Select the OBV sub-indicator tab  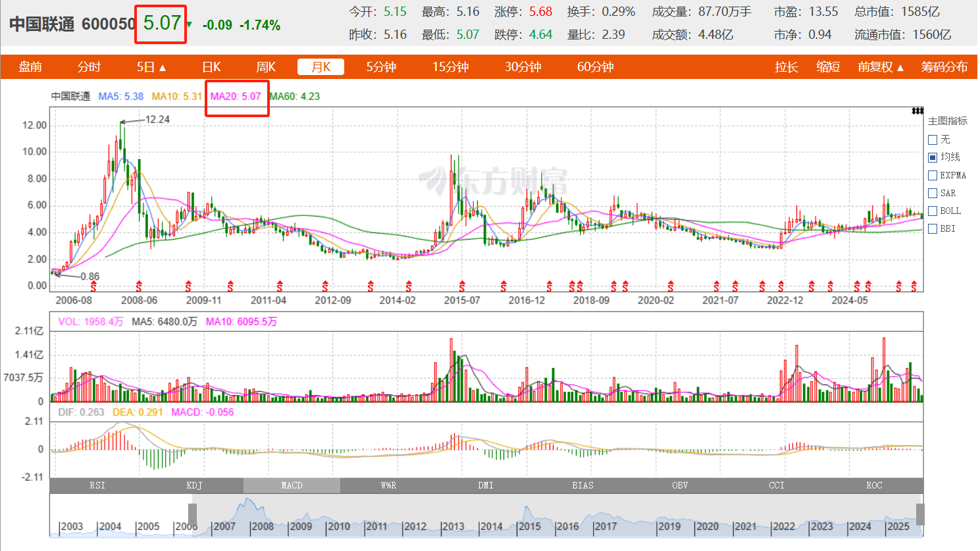pos(680,486)
